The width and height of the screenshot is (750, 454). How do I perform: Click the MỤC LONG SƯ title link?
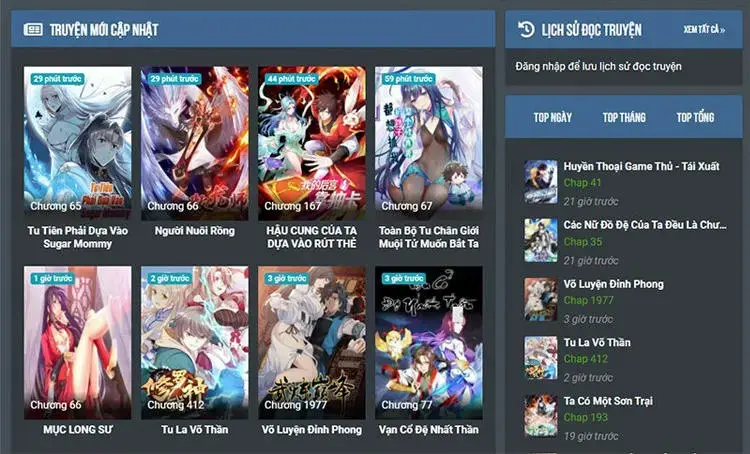tap(77, 430)
